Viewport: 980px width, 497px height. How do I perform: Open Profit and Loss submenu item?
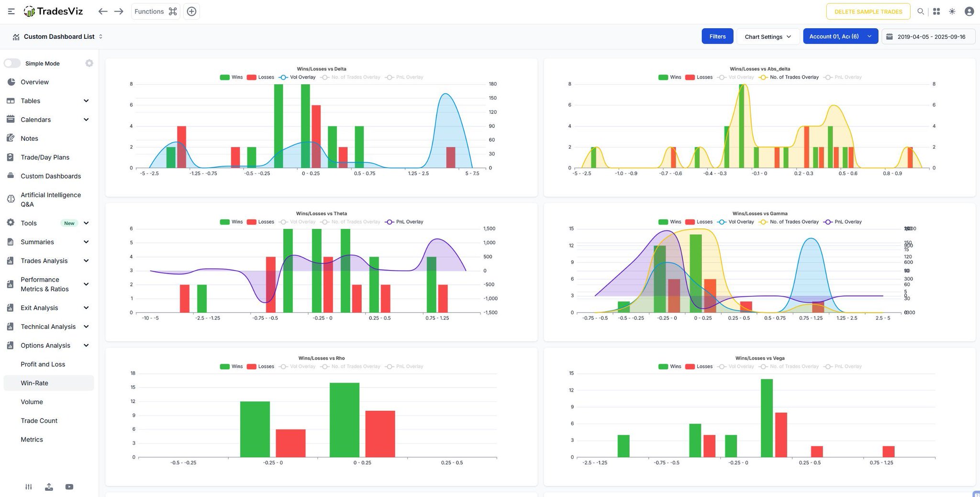(x=43, y=364)
